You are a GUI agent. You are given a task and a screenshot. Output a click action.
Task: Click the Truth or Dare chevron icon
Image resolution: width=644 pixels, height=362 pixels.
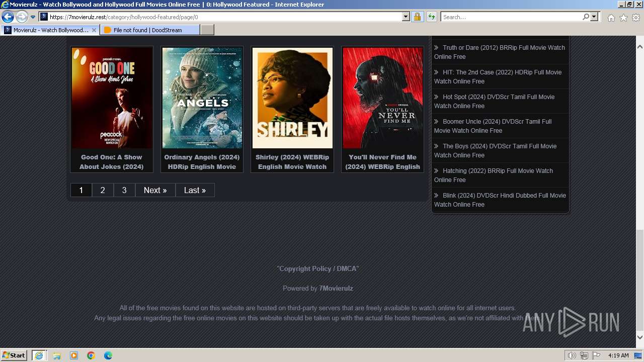436,48
